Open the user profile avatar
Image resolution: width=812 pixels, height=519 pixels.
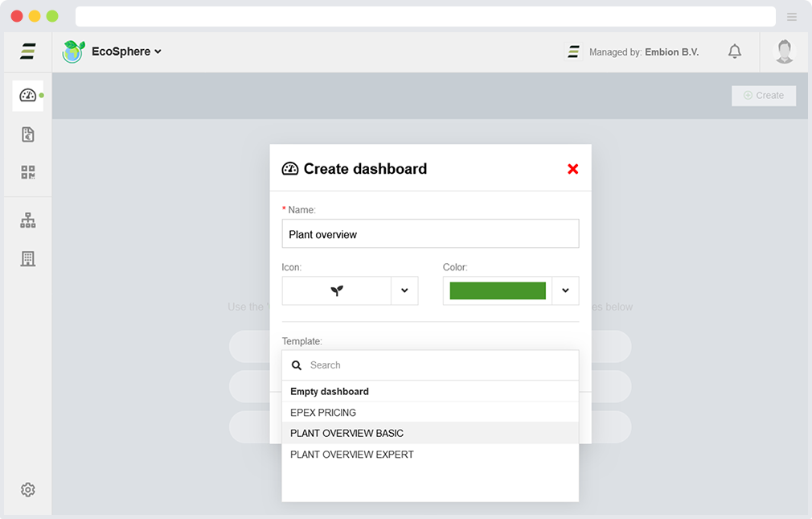pos(784,51)
